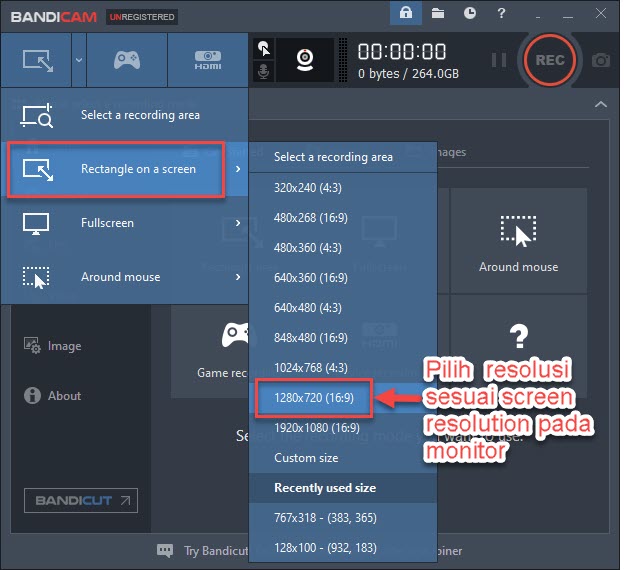The height and width of the screenshot is (570, 624).
Task: Open the scheduled recording clock icon
Action: point(470,13)
